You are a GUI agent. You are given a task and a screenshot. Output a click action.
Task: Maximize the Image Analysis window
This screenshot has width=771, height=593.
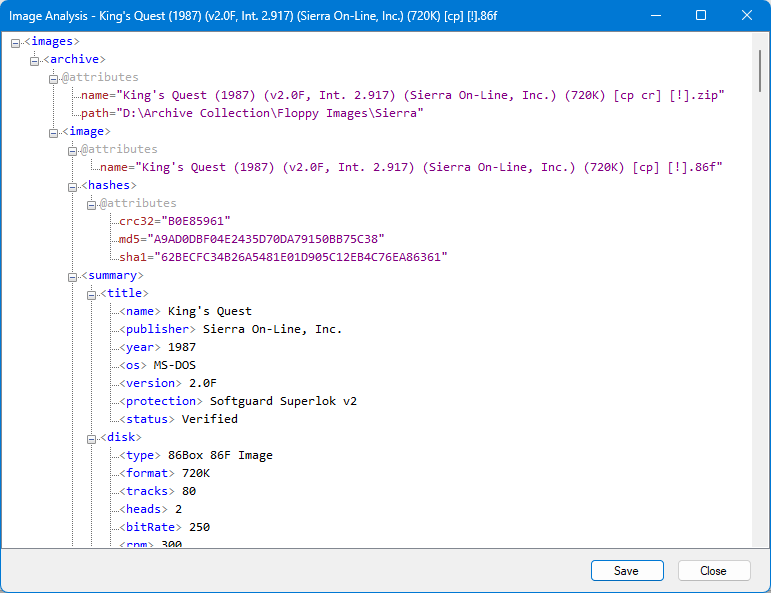click(701, 16)
